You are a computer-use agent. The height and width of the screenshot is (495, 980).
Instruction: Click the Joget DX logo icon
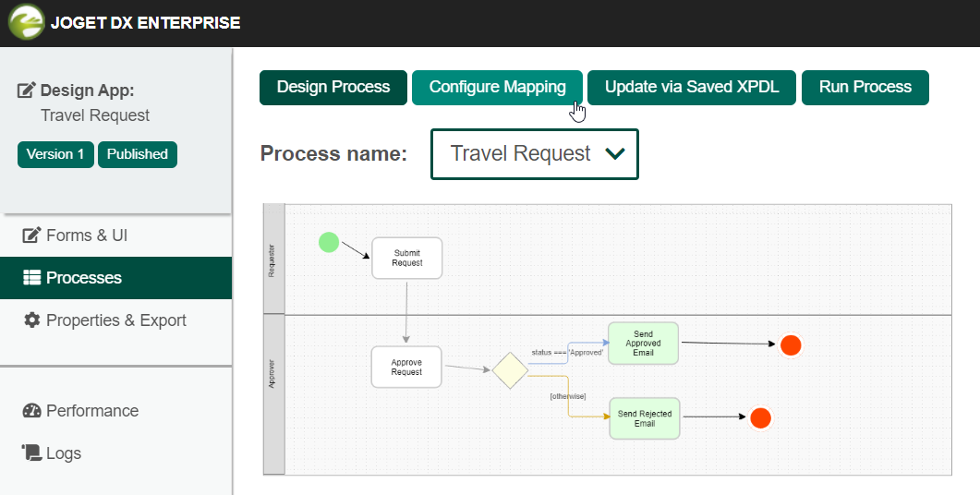26,23
